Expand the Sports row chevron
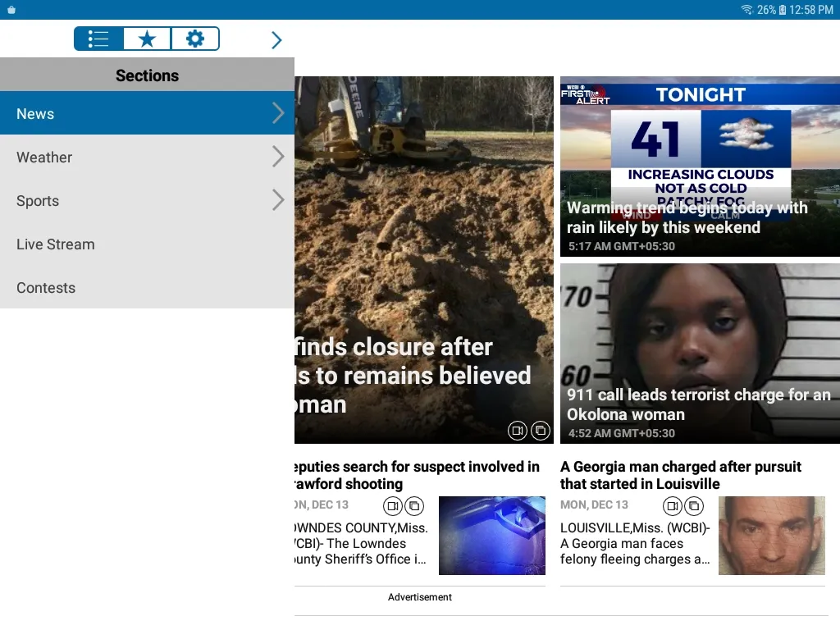The height and width of the screenshot is (630, 840). tap(278, 200)
